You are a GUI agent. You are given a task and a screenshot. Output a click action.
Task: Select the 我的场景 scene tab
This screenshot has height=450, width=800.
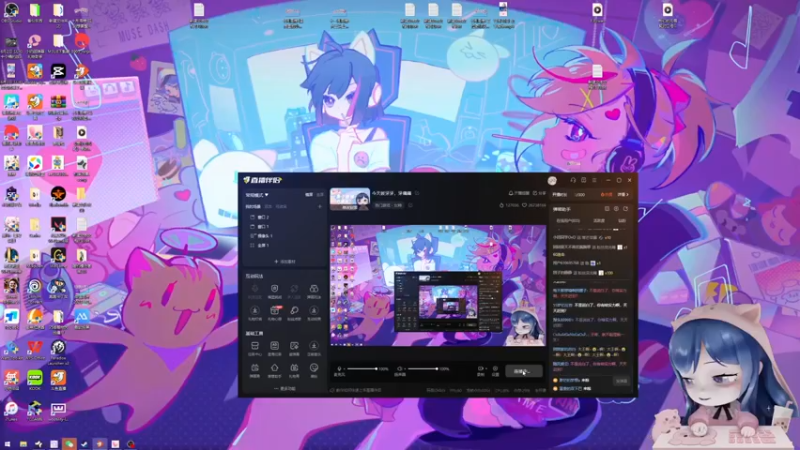point(253,207)
